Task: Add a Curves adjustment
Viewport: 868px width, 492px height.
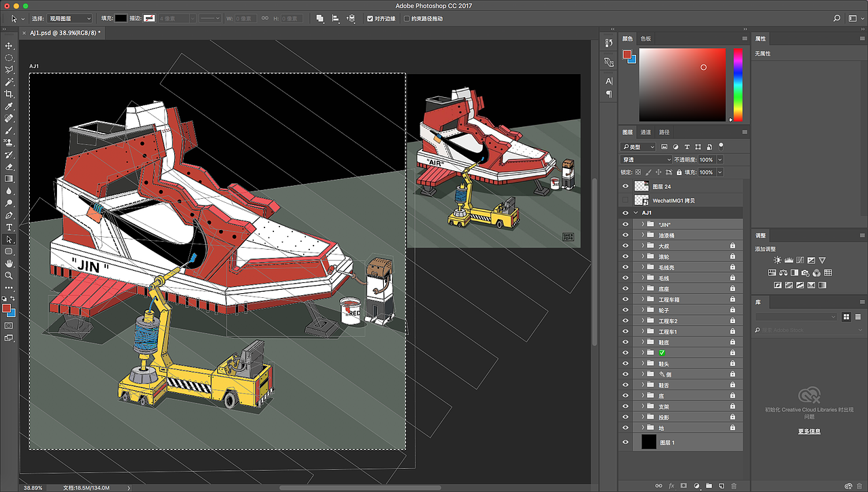Action: pos(800,260)
